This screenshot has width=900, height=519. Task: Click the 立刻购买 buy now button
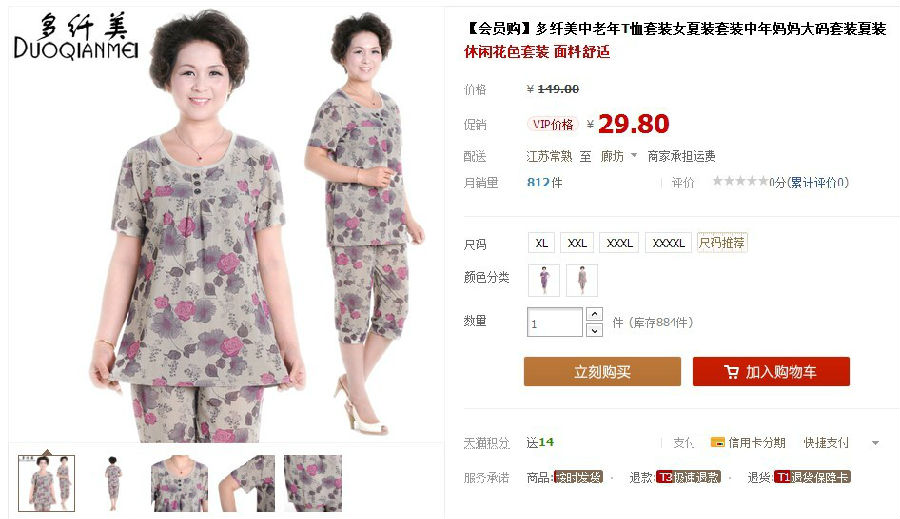coord(602,371)
